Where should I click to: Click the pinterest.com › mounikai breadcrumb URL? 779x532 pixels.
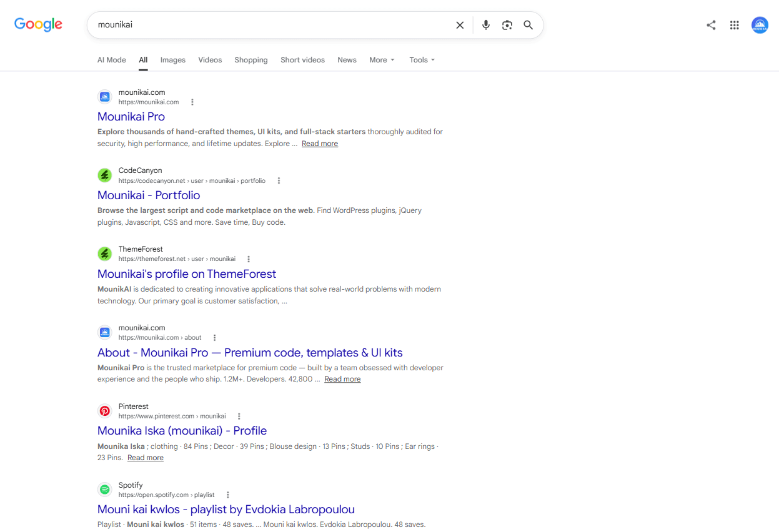(172, 416)
